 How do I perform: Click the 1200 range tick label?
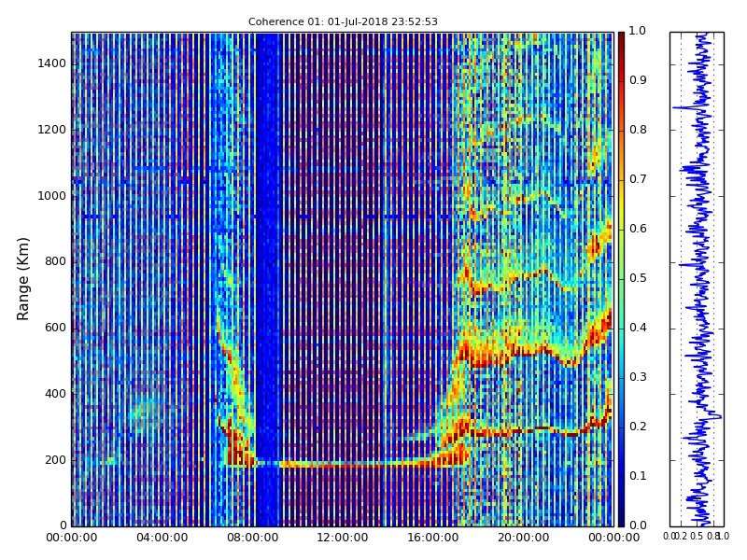(52, 130)
